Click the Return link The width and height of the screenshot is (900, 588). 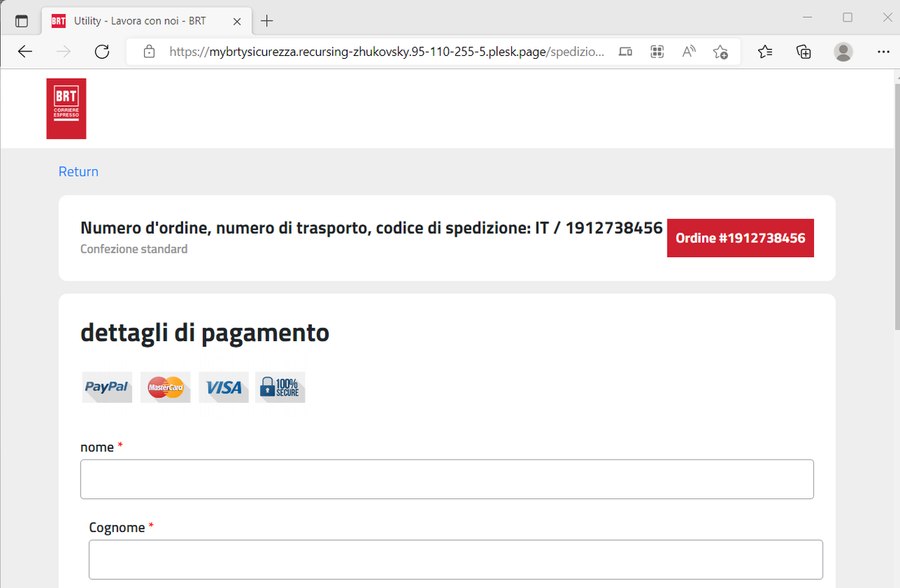[79, 171]
